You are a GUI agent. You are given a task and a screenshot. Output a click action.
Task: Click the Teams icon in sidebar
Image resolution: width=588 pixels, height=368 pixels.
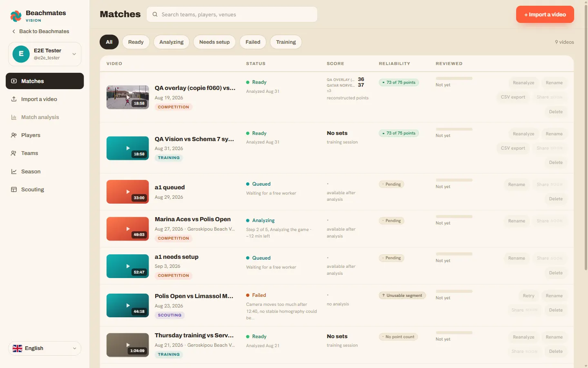pos(14,153)
